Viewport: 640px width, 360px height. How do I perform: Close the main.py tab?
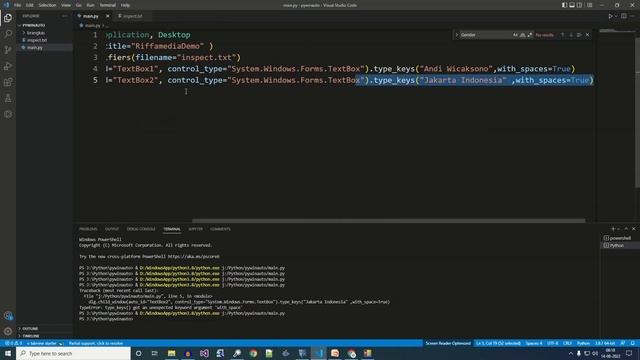[108, 16]
